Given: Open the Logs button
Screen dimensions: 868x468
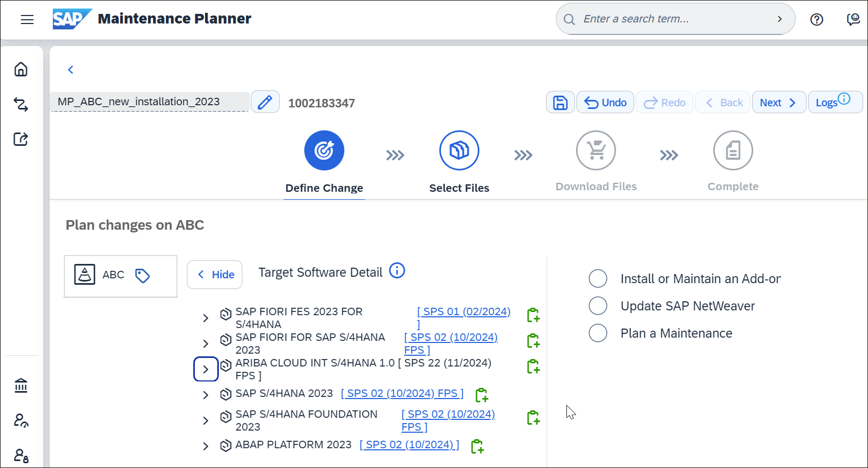Looking at the screenshot, I should [835, 102].
